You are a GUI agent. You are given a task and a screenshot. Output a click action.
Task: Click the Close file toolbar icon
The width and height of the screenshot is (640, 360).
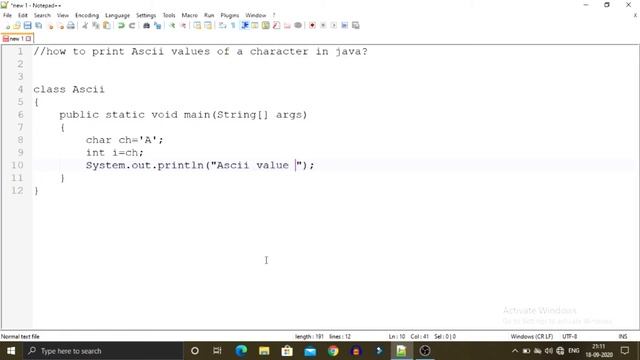click(50, 26)
